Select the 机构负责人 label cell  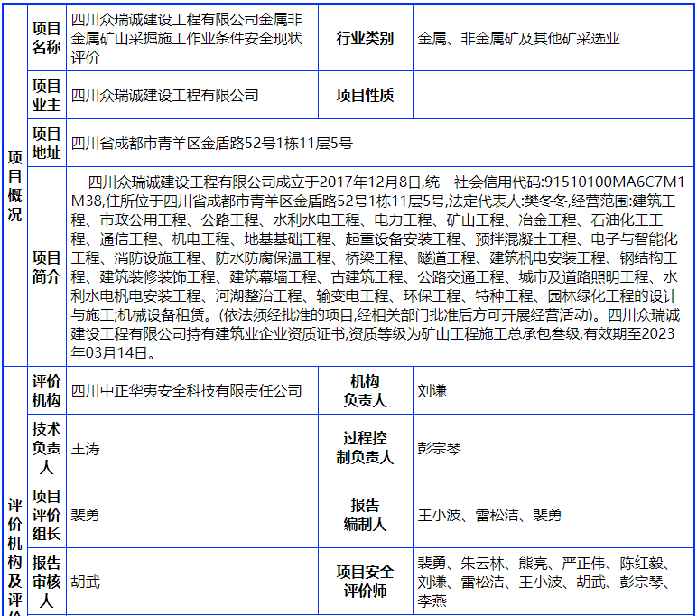(366, 390)
